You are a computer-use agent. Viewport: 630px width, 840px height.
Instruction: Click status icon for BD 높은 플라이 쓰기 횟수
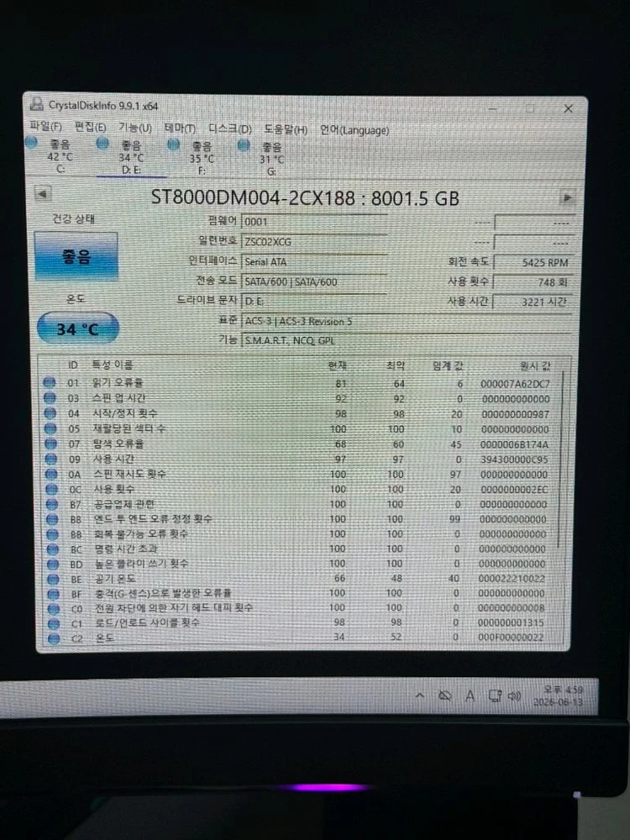coord(53,564)
